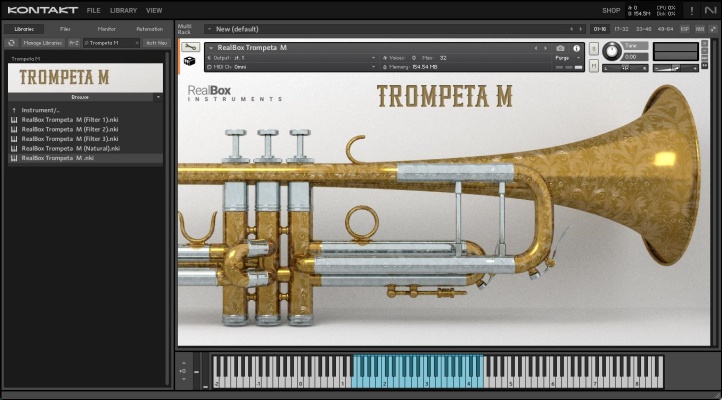The width and height of the screenshot is (722, 400).
Task: Click the library search field Trompeta M
Action: (x=109, y=43)
